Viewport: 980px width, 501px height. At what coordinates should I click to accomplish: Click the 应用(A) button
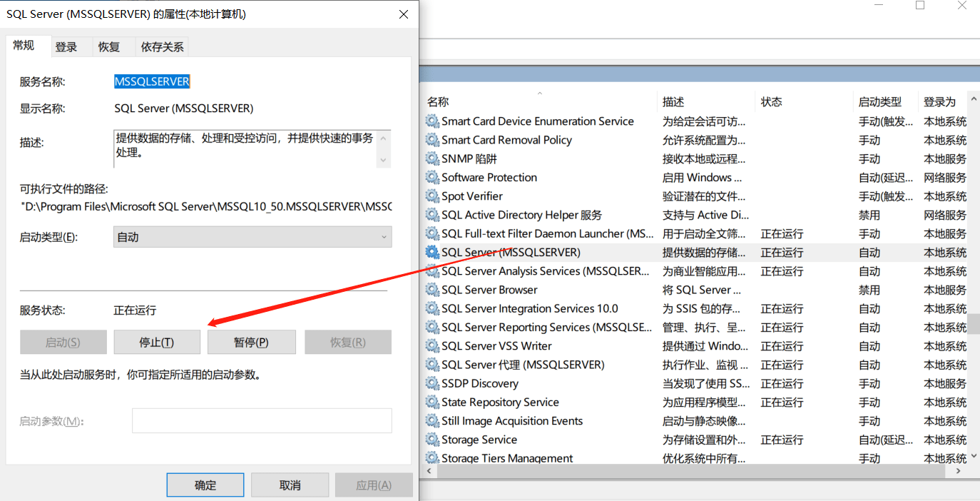tap(374, 485)
